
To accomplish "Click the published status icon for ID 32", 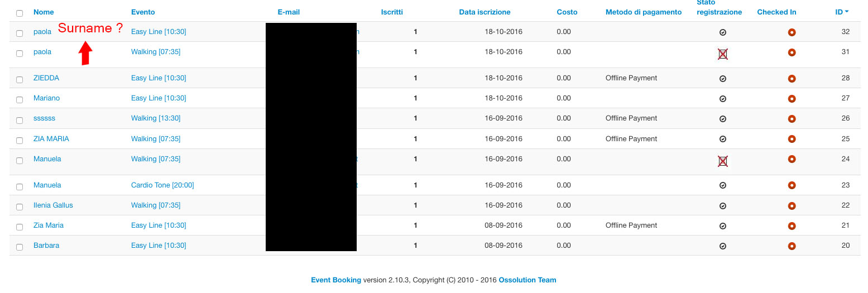I will [x=722, y=32].
